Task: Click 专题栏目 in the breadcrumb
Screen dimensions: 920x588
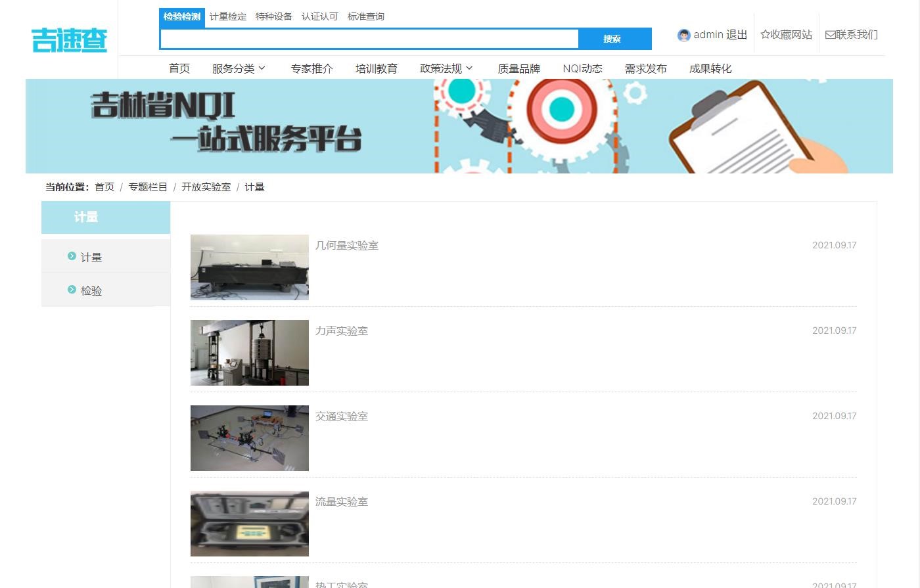Action: (x=148, y=187)
